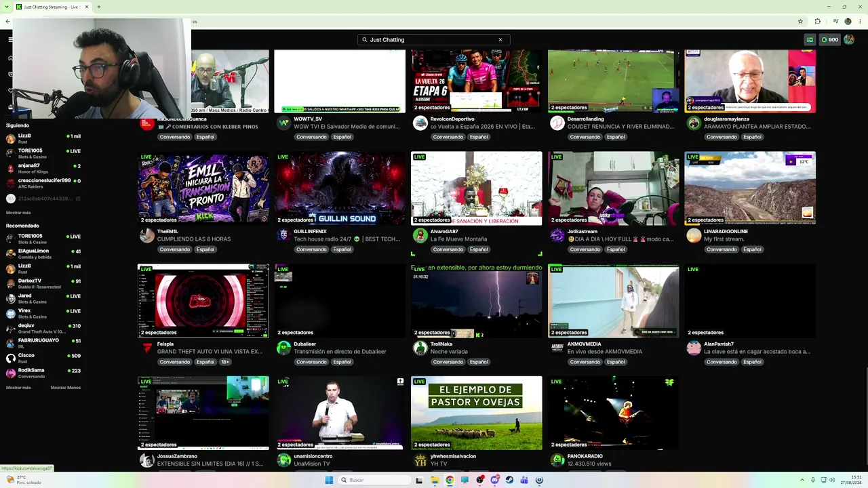Open Jared recommended channel

click(x=43, y=299)
